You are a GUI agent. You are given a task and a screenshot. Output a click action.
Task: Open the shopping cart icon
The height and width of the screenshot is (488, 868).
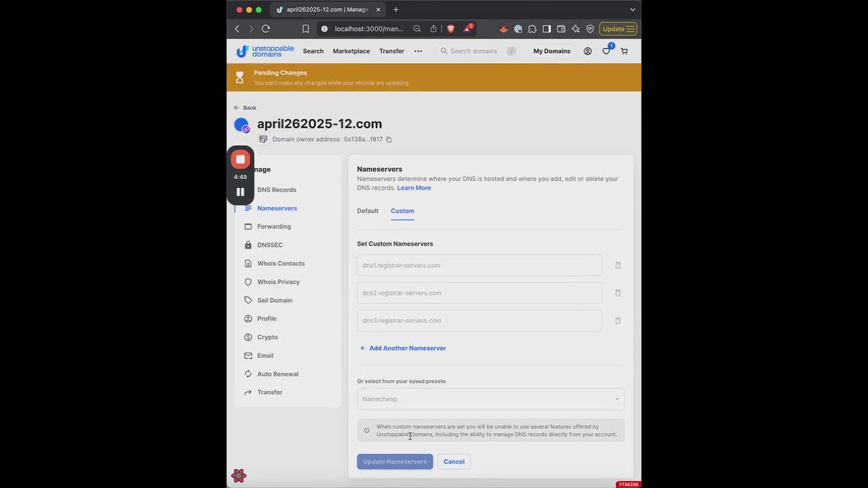click(625, 51)
